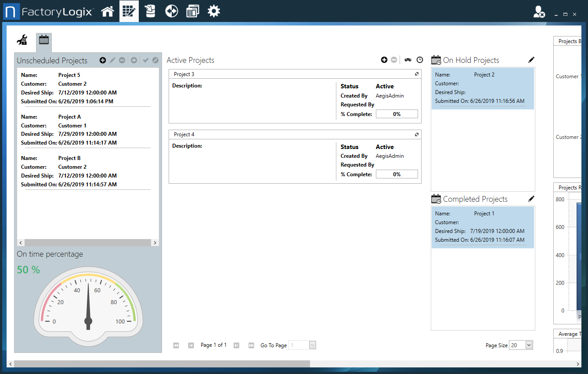The height and width of the screenshot is (374, 588).
Task: Click right arrow of Unscheduled Projects scrollbar
Action: pos(155,243)
